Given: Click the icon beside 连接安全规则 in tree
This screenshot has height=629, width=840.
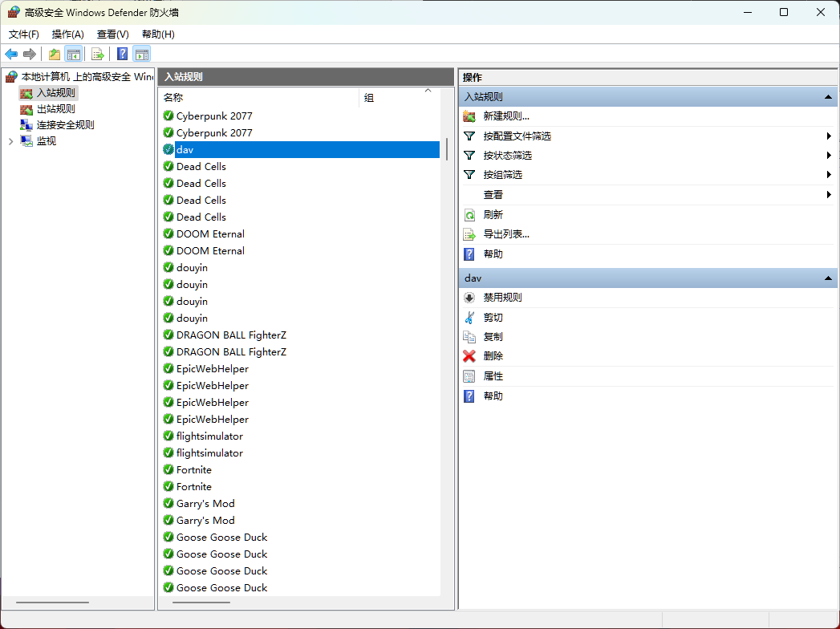Looking at the screenshot, I should [x=26, y=125].
